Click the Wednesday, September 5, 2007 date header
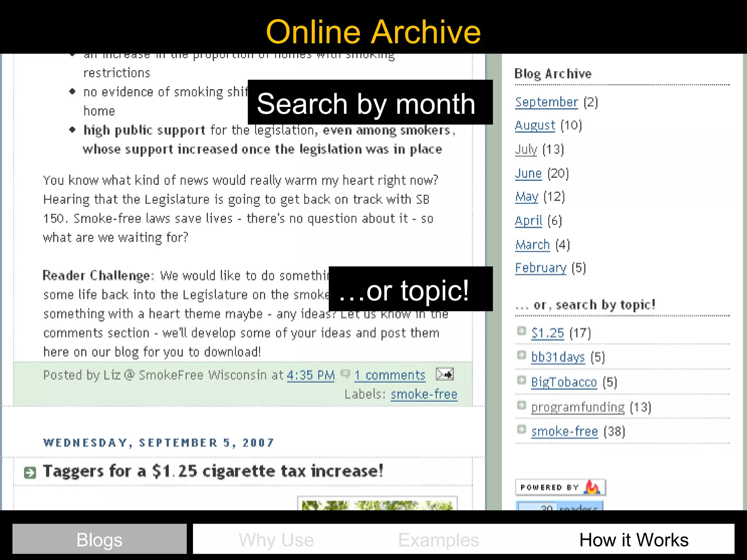 coord(159,443)
